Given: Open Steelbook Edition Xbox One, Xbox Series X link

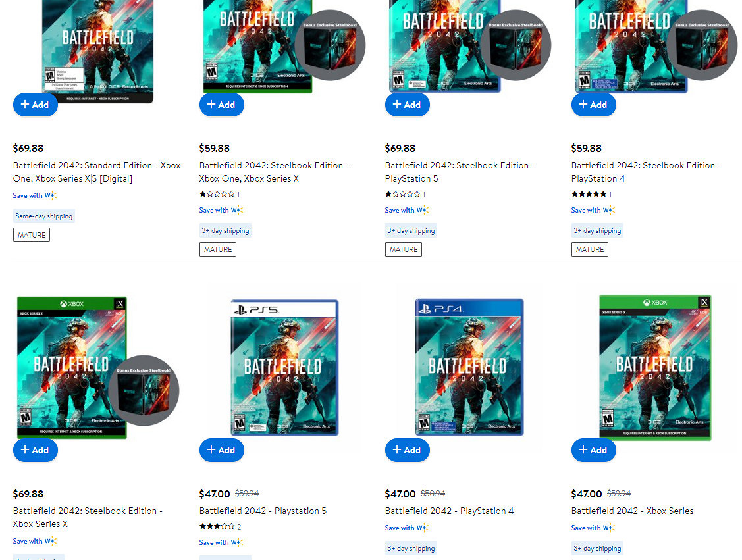Looking at the screenshot, I should coord(274,172).
